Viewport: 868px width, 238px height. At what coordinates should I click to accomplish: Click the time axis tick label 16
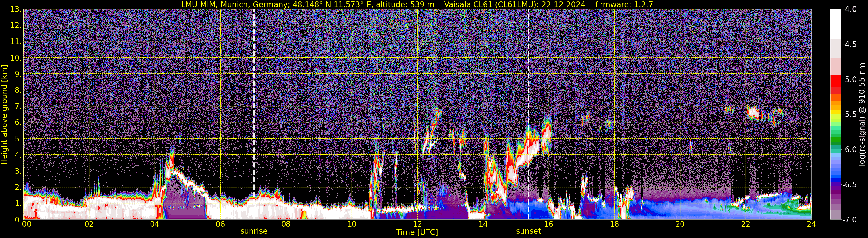coord(548,224)
